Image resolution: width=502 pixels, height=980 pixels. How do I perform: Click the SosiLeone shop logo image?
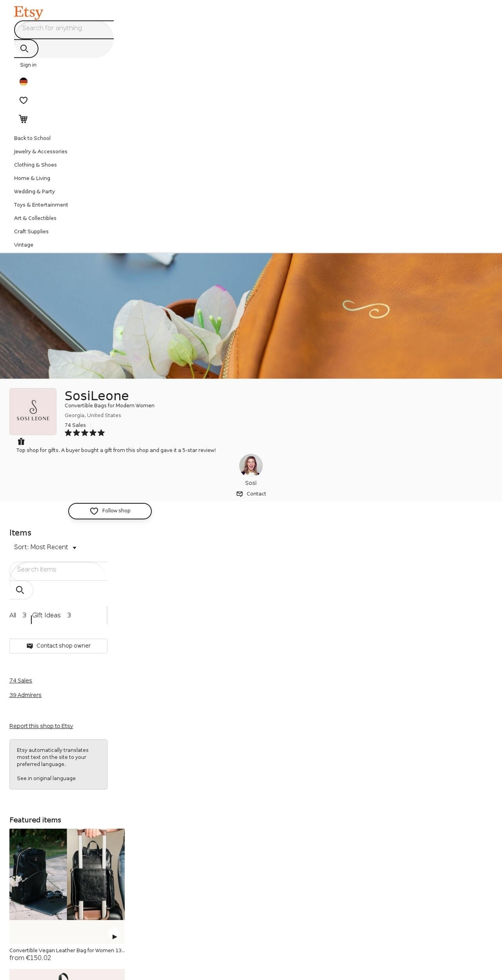pos(33,411)
